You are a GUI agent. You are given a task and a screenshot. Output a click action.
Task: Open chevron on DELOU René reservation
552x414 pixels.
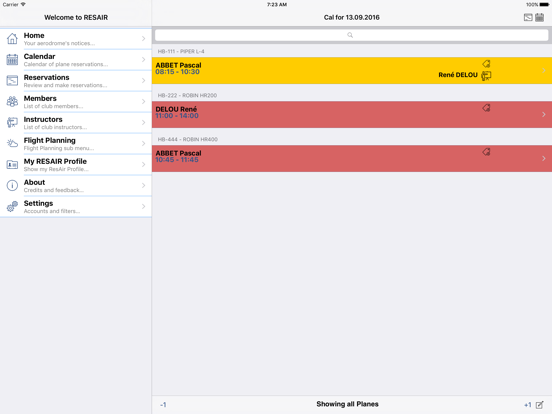click(x=544, y=114)
